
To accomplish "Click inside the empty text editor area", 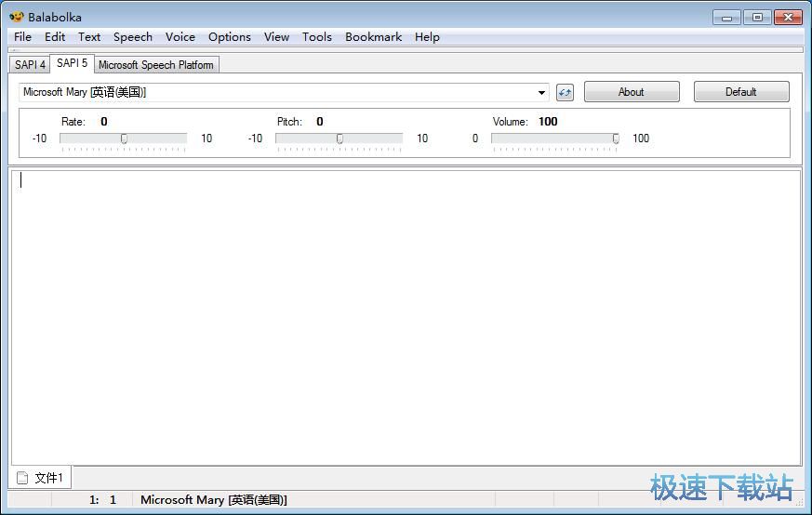I will tap(406, 318).
